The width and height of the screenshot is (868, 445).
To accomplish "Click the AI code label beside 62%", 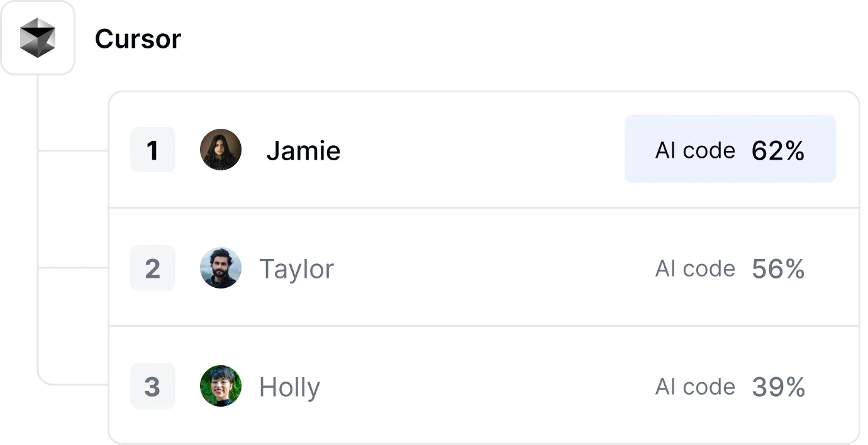I will [x=695, y=150].
